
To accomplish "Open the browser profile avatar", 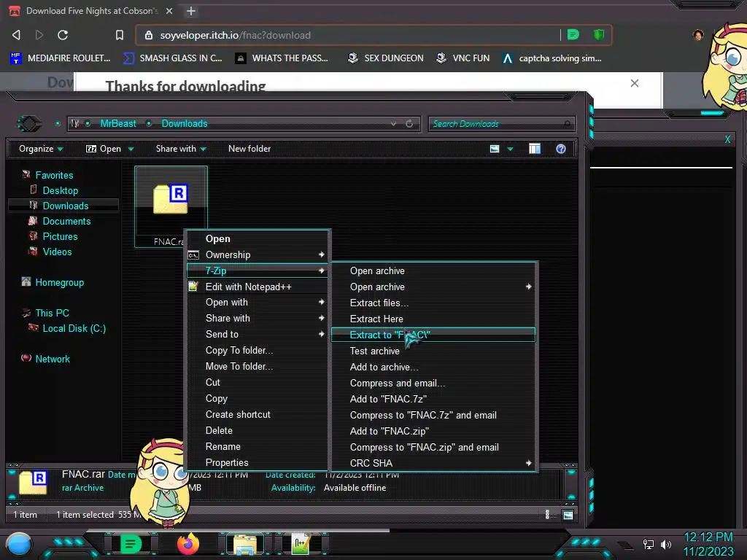I will coord(698,35).
